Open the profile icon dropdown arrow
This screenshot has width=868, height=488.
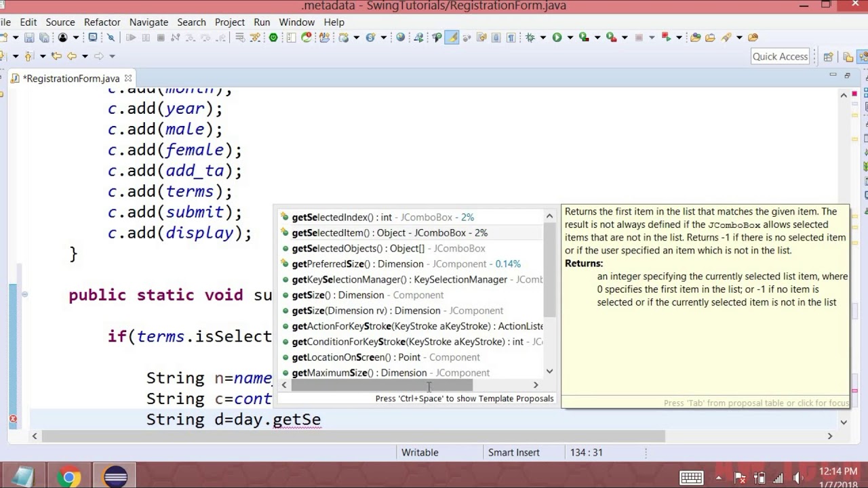[76, 37]
